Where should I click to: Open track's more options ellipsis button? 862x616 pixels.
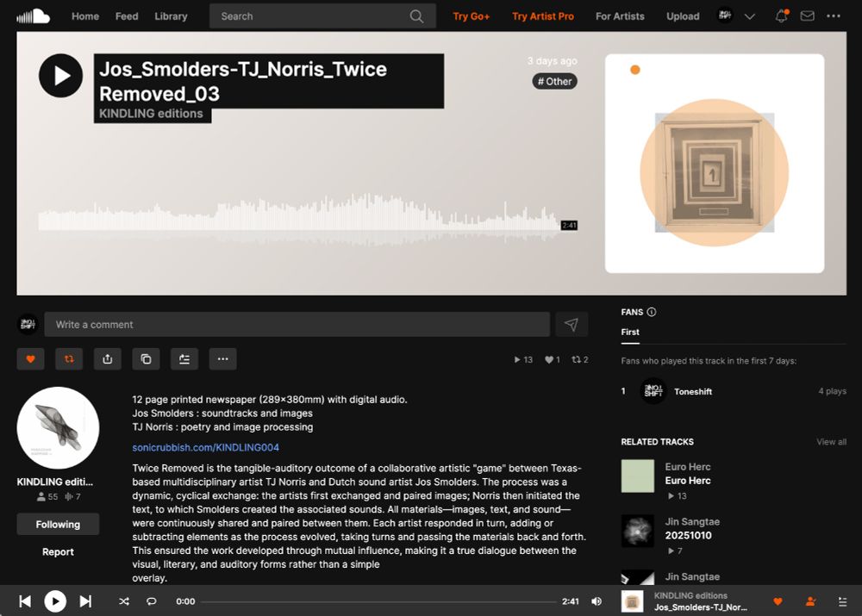[x=222, y=358]
